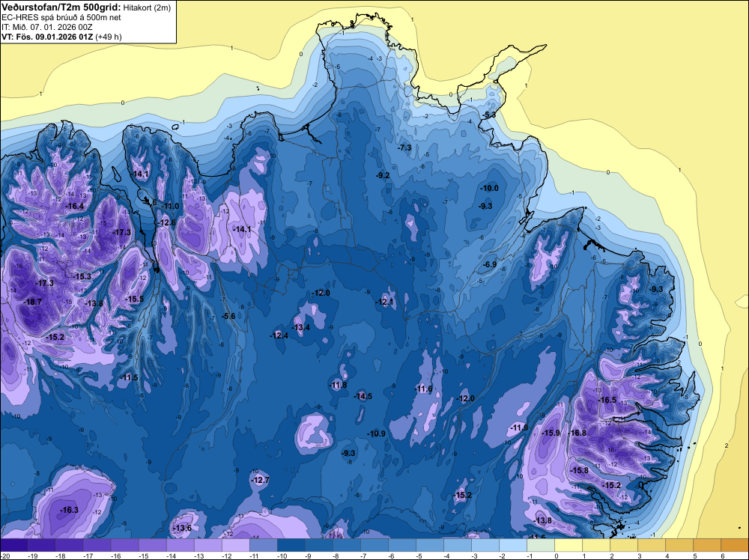Click the legend scale tick label 6
The height and width of the screenshot is (560, 749).
pos(723,556)
